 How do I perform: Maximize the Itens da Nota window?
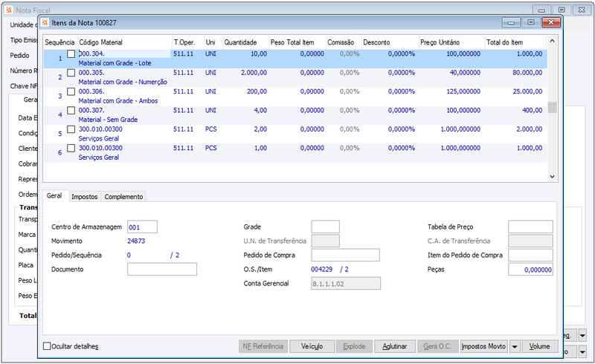click(x=531, y=22)
